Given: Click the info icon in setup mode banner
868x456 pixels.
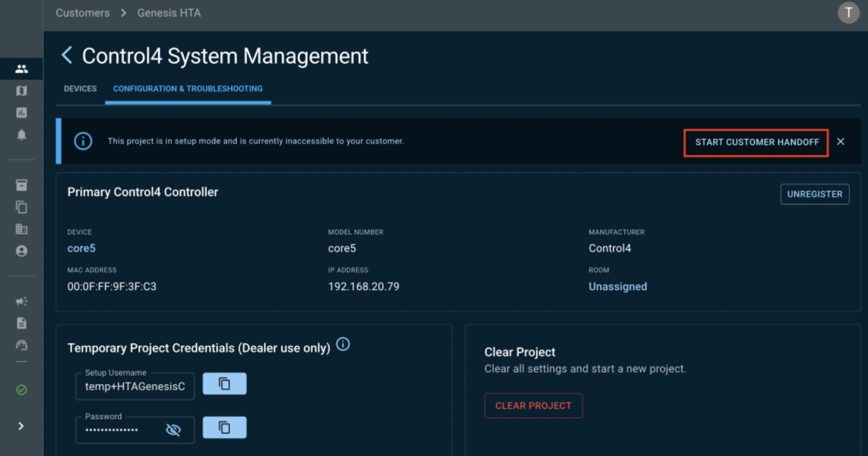Looking at the screenshot, I should coord(83,141).
